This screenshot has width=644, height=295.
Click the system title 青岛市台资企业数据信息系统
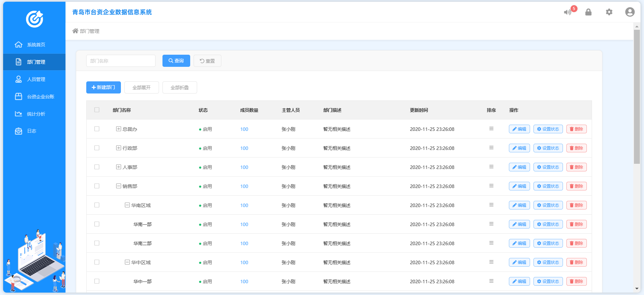[112, 12]
